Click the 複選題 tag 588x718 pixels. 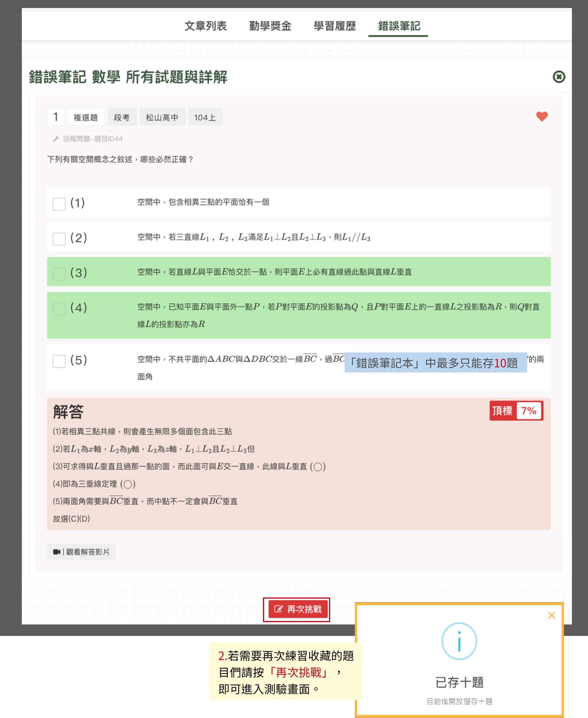tap(86, 117)
